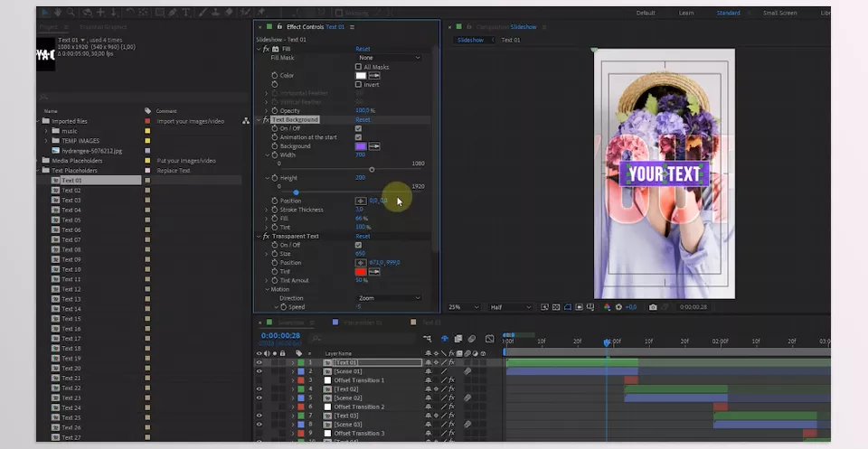Switch to the Small Screen workspace

[x=780, y=13]
